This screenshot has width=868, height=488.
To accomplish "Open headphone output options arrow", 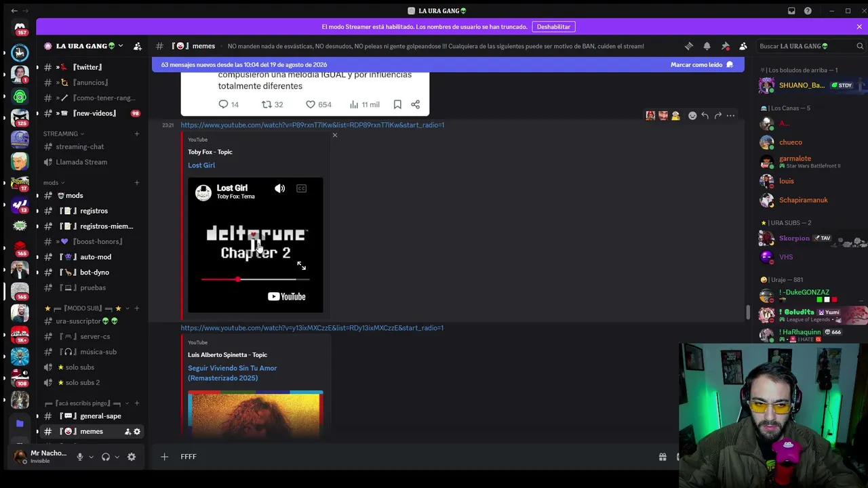I will tap(117, 457).
